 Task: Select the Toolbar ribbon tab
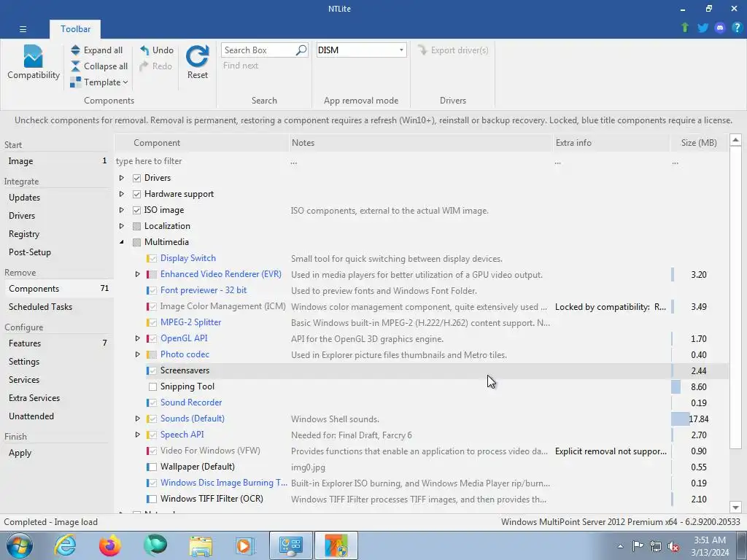point(75,29)
